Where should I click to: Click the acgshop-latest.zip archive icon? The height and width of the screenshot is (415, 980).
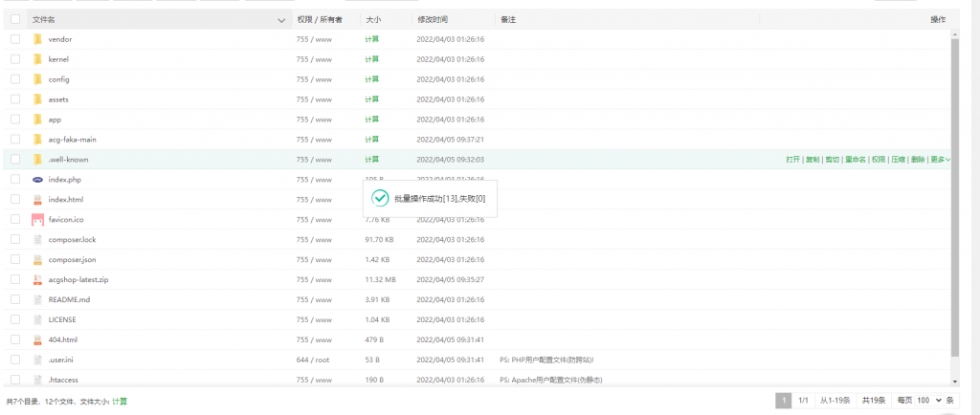(x=37, y=279)
